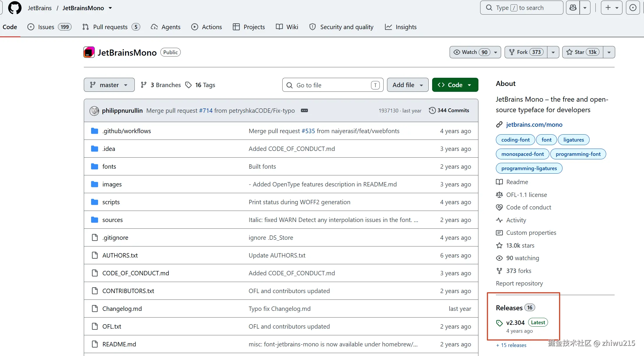The image size is (644, 356).
Task: View the 16 Tags link
Action: click(x=200, y=85)
